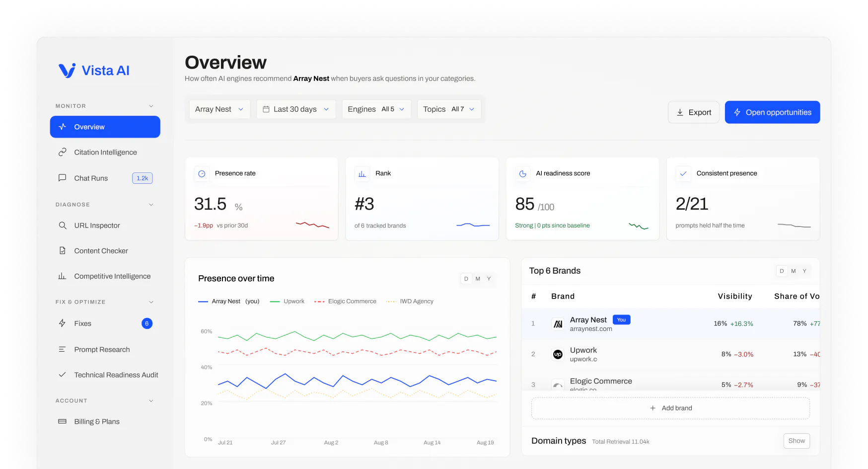868x469 pixels.
Task: Set Top 6 Brands to Y range
Action: click(805, 271)
